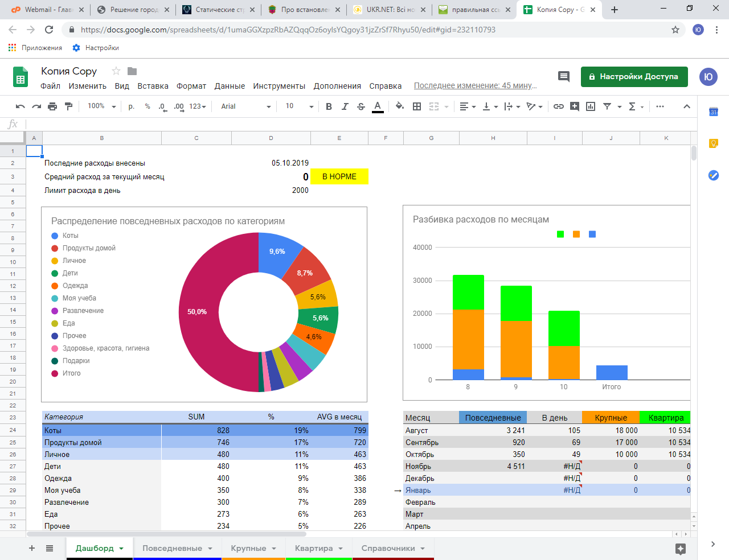Image resolution: width=729 pixels, height=560 pixels.
Task: Open the Arial font dropdown
Action: (246, 106)
